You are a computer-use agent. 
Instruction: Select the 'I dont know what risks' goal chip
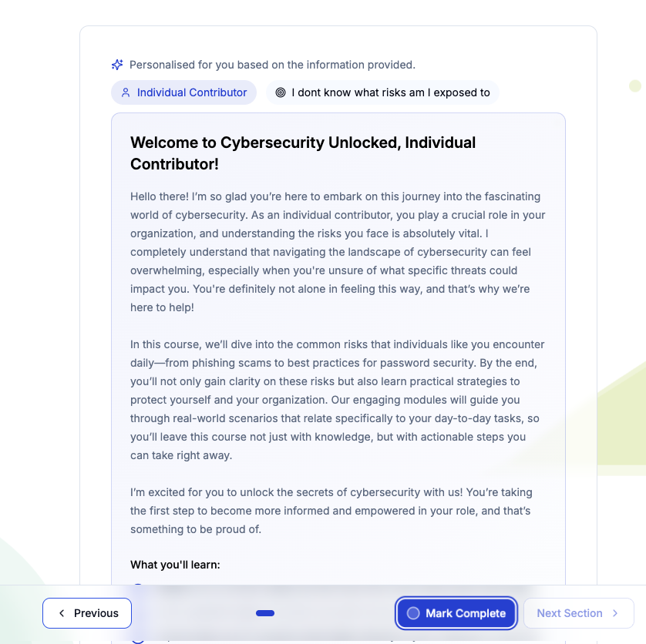[x=382, y=92]
